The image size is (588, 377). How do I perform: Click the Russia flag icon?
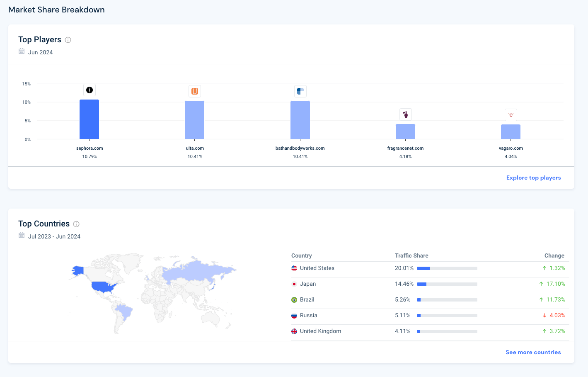pyautogui.click(x=294, y=316)
